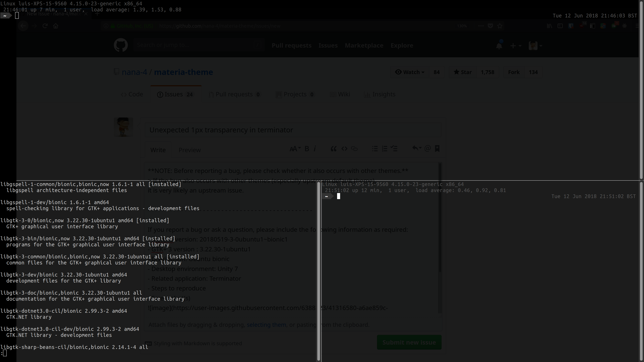644x362 pixels.
Task: Toggle Firefox sidebar view
Action: coord(560,26)
